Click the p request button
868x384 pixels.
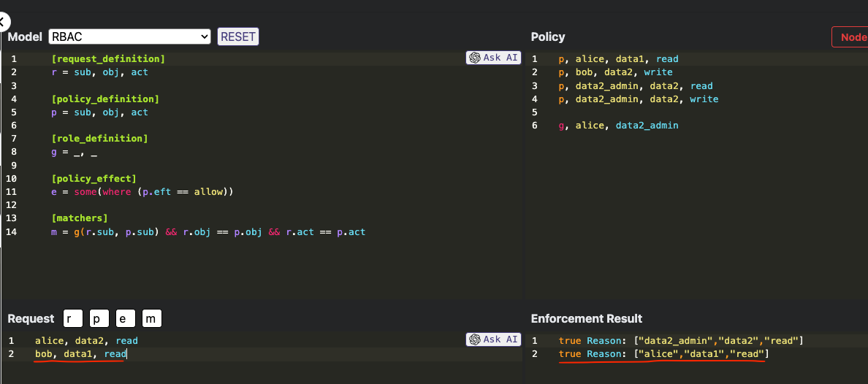point(99,318)
